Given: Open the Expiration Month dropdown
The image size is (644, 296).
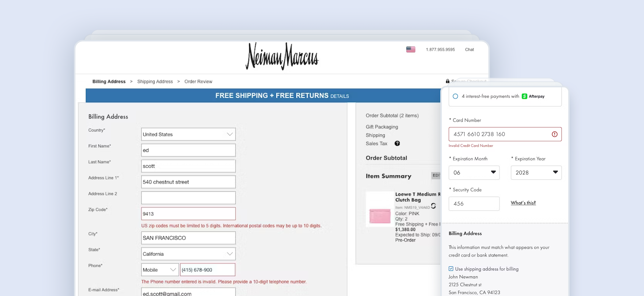Looking at the screenshot, I should coord(474,173).
